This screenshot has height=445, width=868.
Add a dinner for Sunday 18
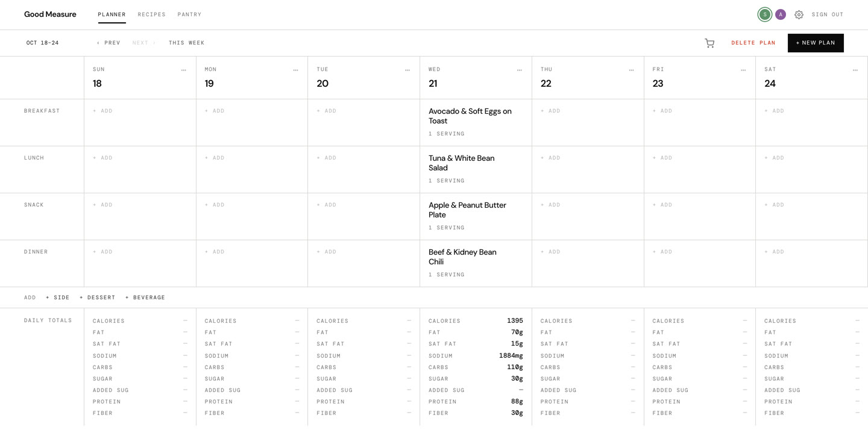coord(102,252)
